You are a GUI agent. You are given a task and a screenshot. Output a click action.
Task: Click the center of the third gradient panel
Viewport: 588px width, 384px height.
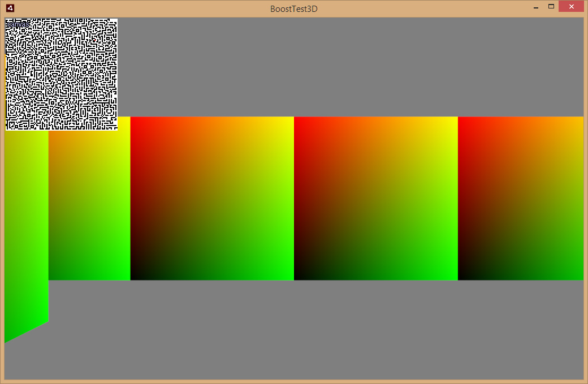pyautogui.click(x=376, y=199)
